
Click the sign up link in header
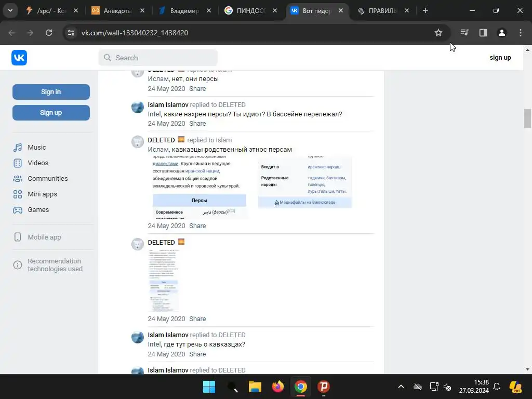coord(500,58)
